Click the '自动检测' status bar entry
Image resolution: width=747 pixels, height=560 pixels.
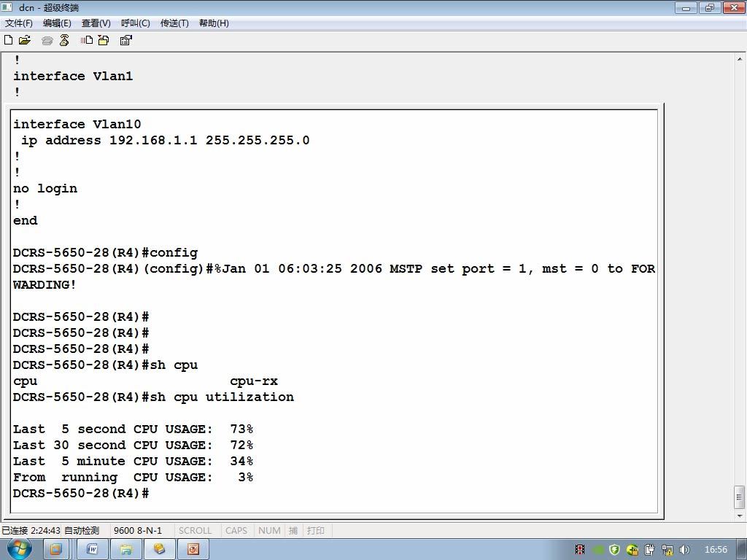point(82,531)
